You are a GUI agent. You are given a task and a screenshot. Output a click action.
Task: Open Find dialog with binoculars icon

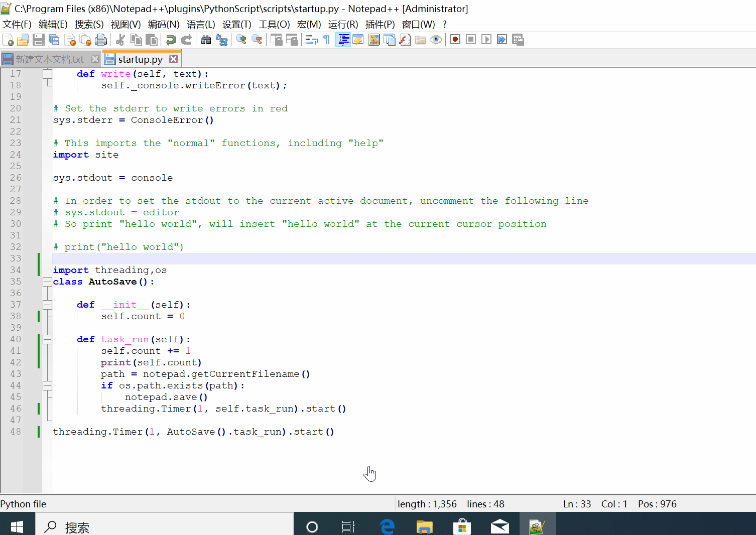[x=206, y=40]
